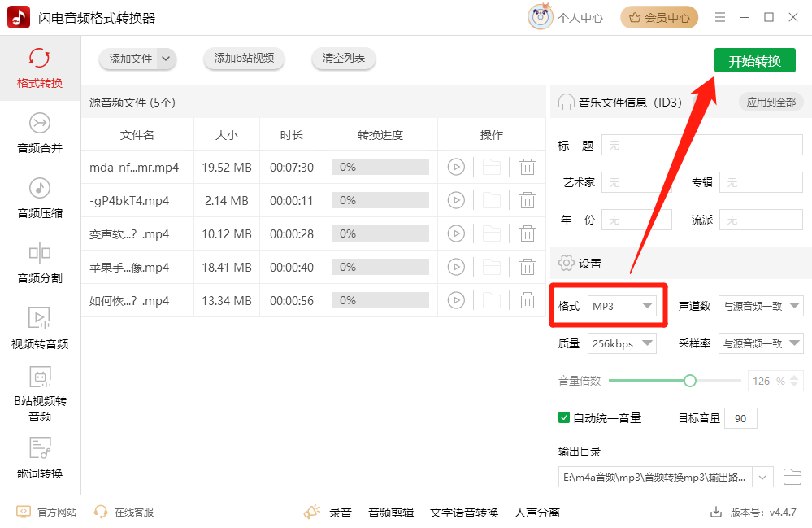This screenshot has height=528, width=812.
Task: Open output folder for 苹果手...像.mp4 row
Action: click(x=492, y=267)
